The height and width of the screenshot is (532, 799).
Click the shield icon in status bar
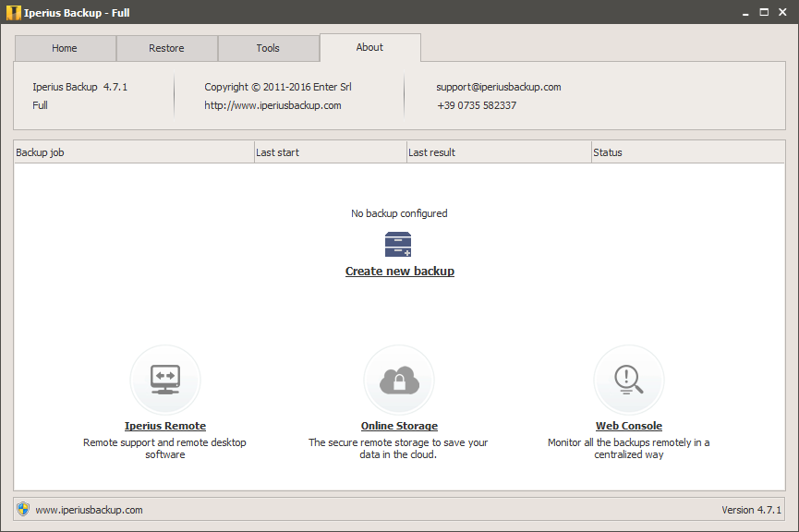(x=23, y=509)
